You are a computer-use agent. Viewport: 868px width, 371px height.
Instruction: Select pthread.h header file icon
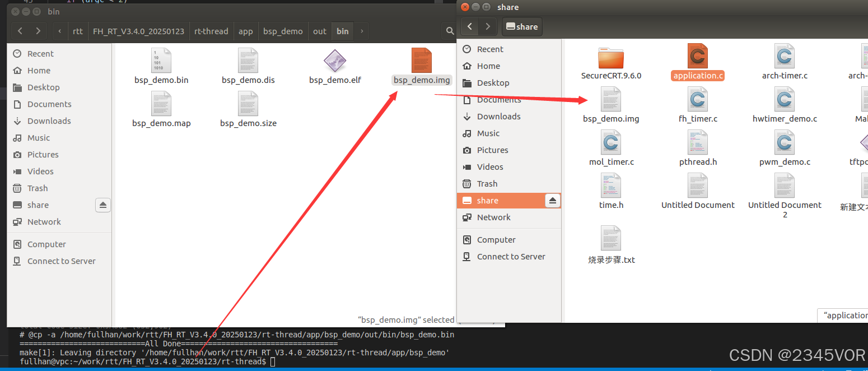pyautogui.click(x=698, y=142)
